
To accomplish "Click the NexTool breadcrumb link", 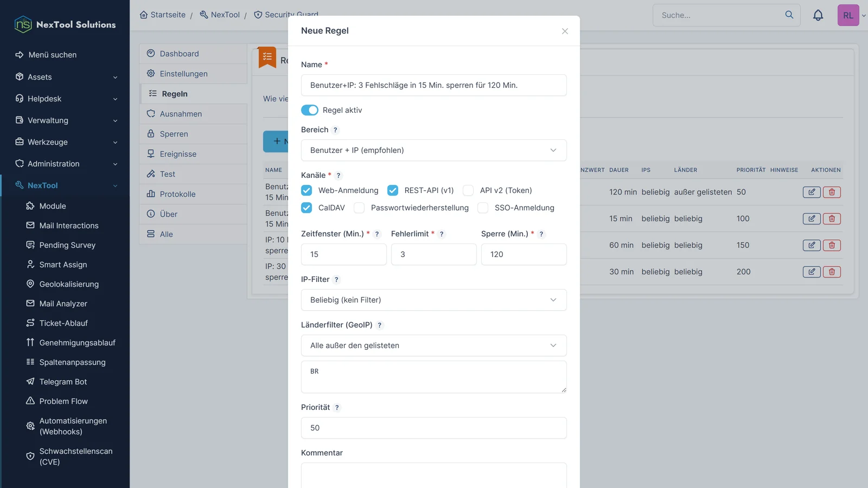I will click(220, 15).
